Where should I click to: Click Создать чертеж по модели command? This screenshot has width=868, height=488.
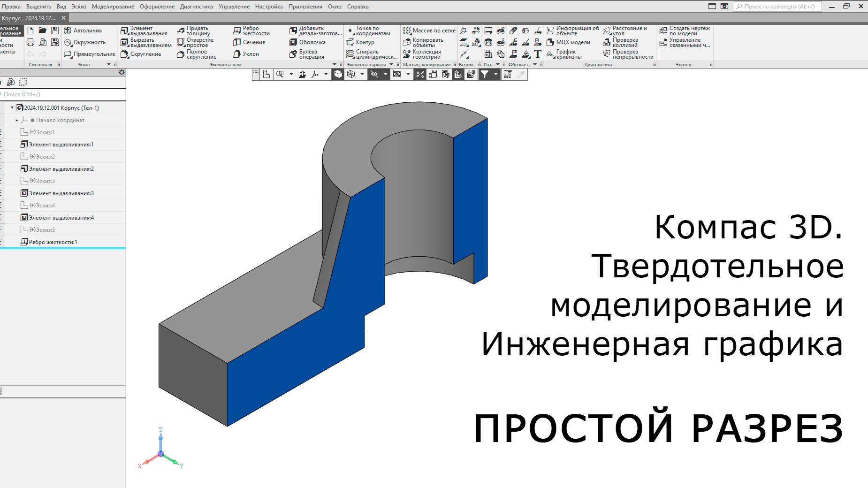(x=686, y=30)
